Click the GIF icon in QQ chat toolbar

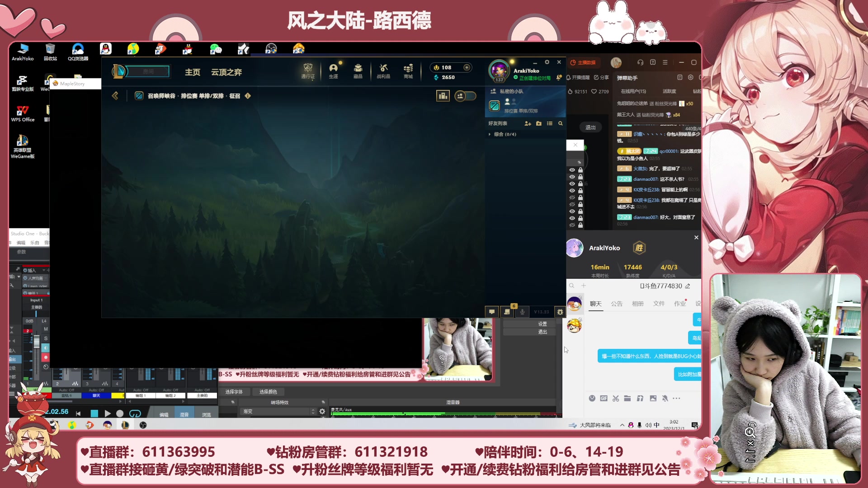tap(604, 399)
